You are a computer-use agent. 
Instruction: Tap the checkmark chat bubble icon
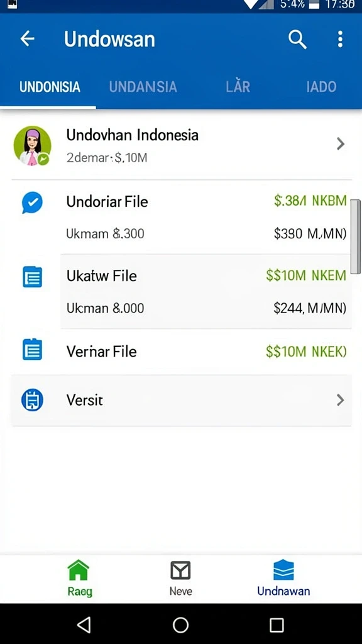(32, 203)
